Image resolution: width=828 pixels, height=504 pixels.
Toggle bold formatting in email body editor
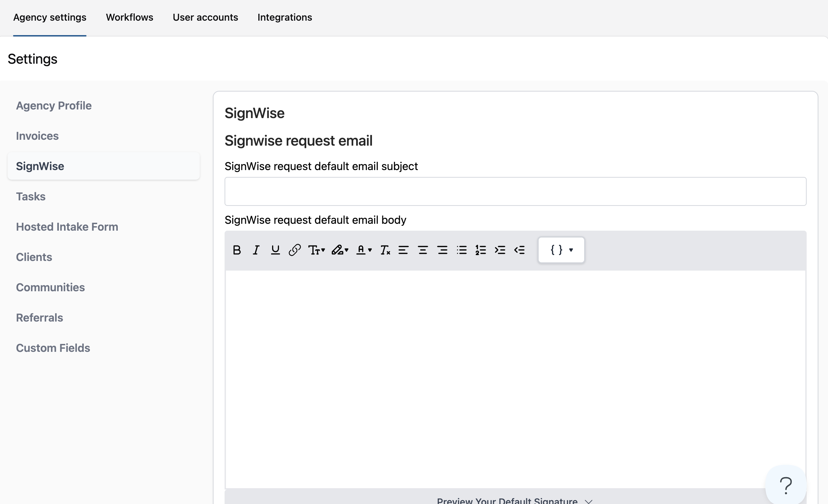pos(237,250)
